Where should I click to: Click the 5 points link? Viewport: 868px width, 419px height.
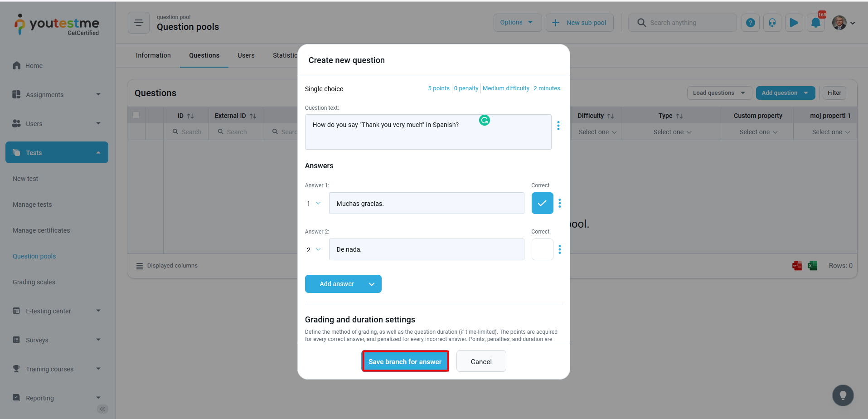(439, 88)
